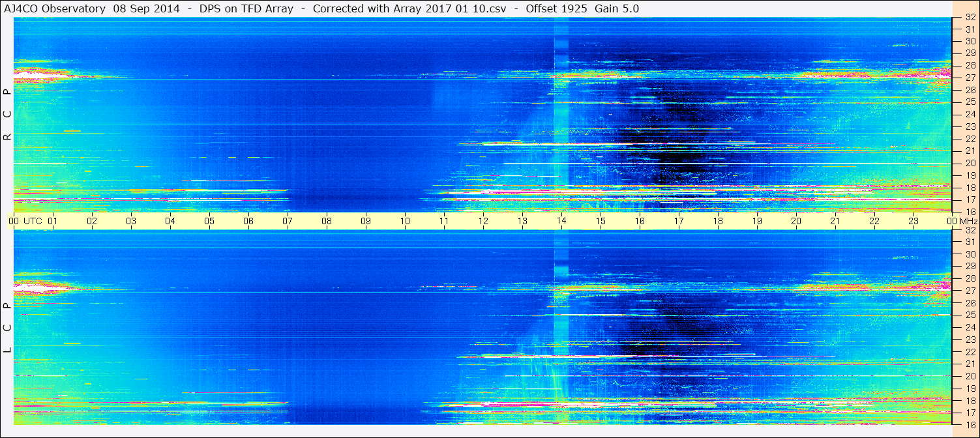Select the 19 hour mark on the UTC axis
The image size is (980, 438).
click(x=757, y=221)
